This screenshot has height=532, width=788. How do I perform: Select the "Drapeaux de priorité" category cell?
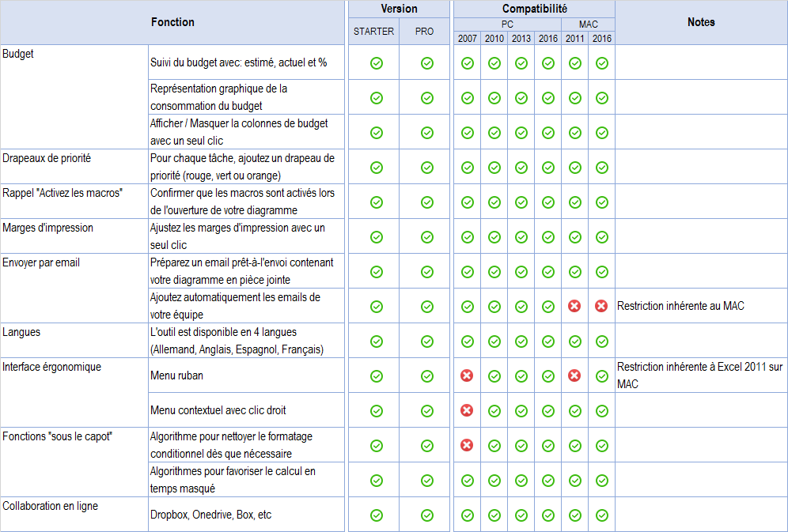(x=47, y=158)
